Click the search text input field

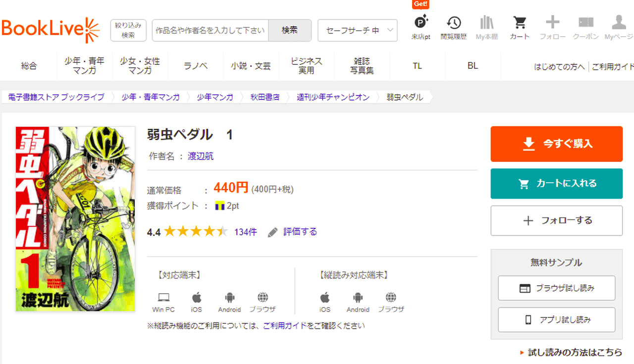(210, 31)
